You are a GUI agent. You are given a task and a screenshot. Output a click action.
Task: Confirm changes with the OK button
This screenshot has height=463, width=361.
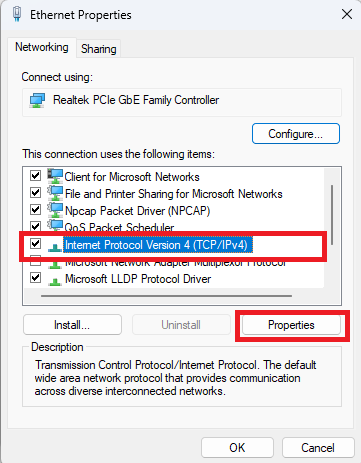tap(237, 448)
